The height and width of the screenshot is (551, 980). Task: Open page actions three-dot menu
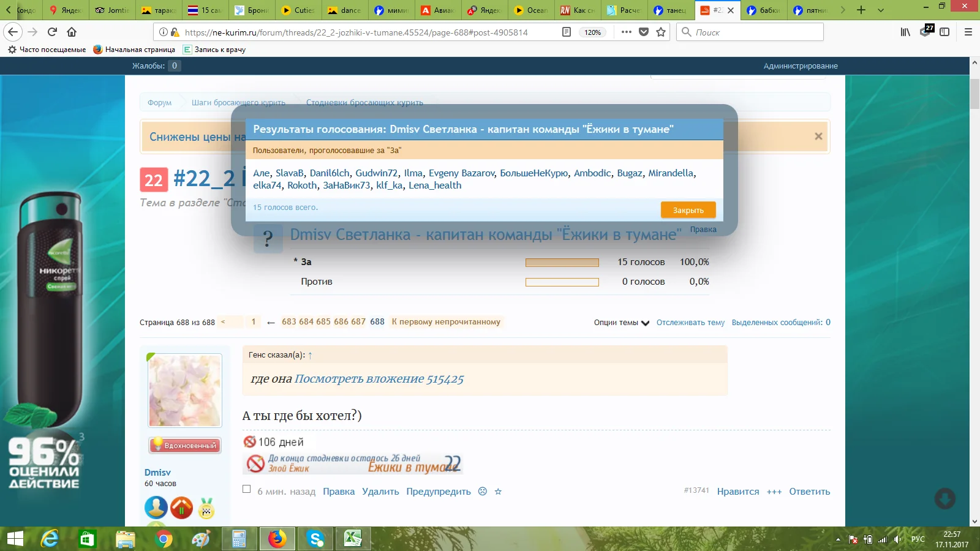click(626, 32)
